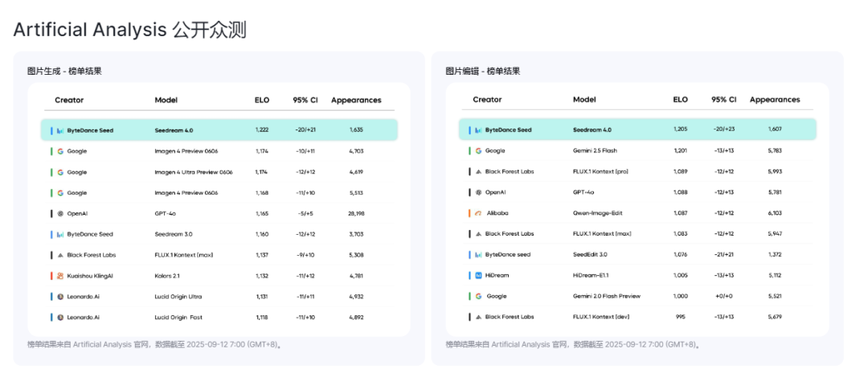Image resolution: width=868 pixels, height=390 pixels.
Task: Select the Imagen 4 Ultra Preview 0606 model name
Action: coord(194,172)
